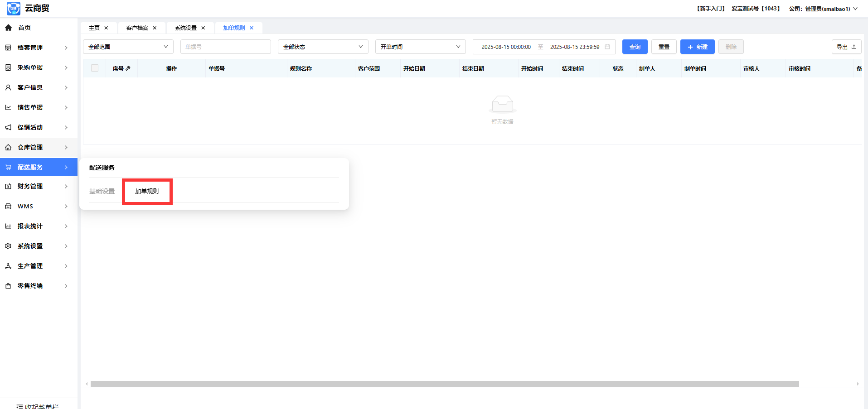The width and height of the screenshot is (868, 409).
Task: Click the 云商贸 logo icon
Action: [x=14, y=8]
